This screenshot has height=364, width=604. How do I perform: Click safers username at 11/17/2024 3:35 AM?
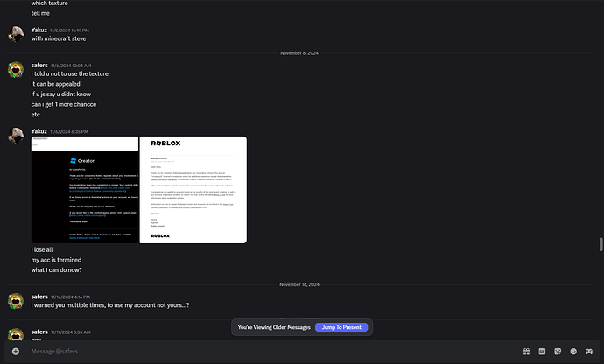(x=39, y=332)
